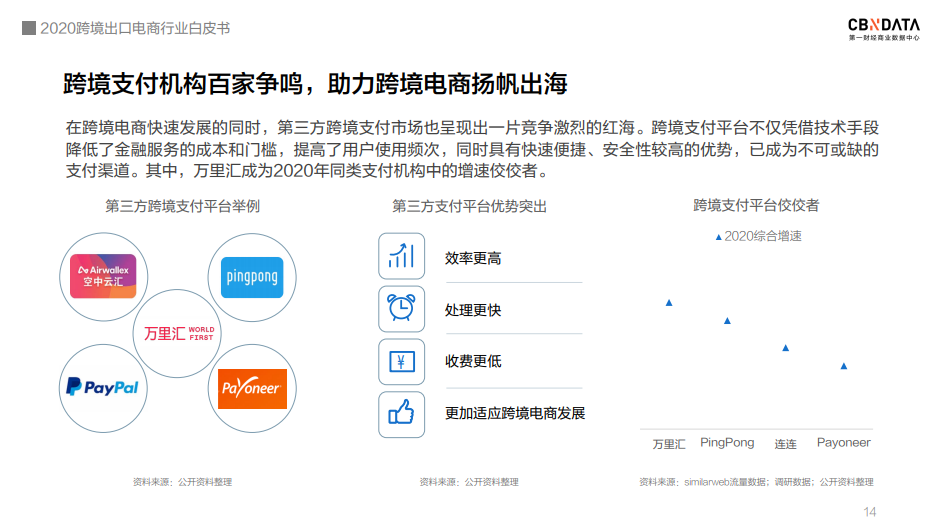Click the WorldFirst 万里汇 logo

[x=178, y=333]
